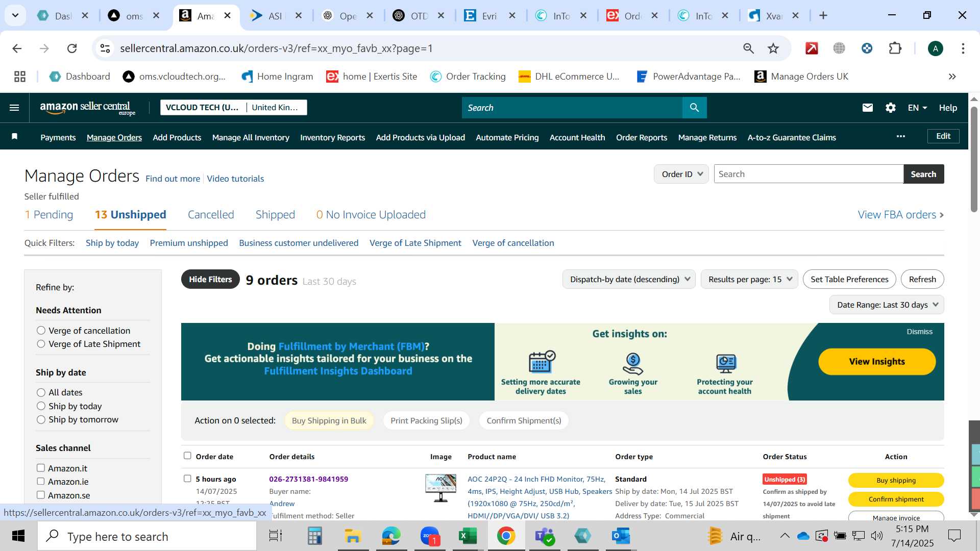980x551 pixels.
Task: Switch to the Cancelled orders tab
Action: click(x=211, y=215)
